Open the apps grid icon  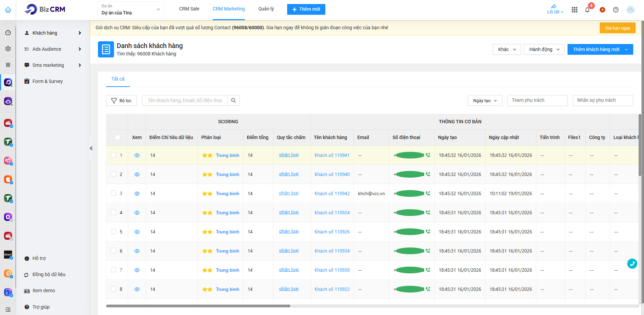[575, 10]
